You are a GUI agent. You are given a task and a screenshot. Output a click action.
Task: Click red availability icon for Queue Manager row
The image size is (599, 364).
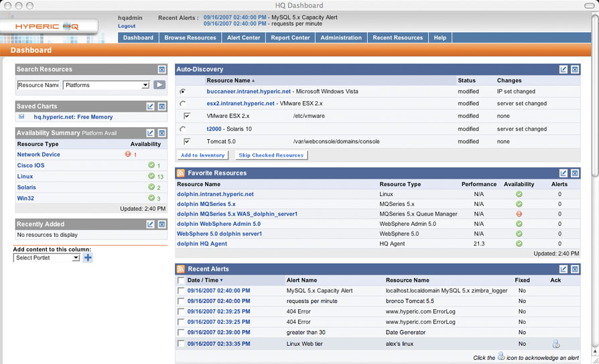(x=519, y=214)
